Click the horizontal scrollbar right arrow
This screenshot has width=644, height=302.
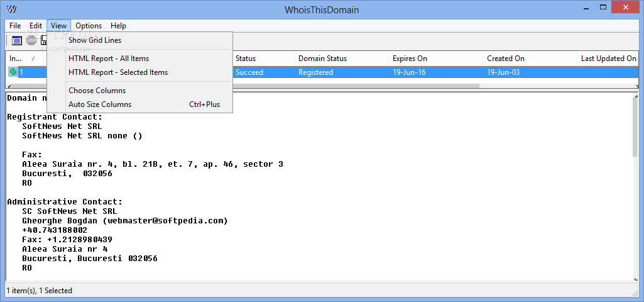636,86
